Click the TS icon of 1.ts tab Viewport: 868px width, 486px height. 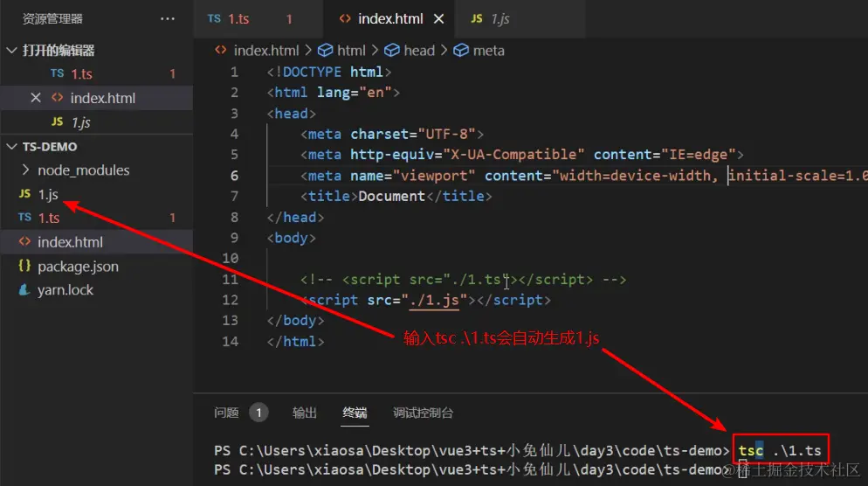click(214, 19)
